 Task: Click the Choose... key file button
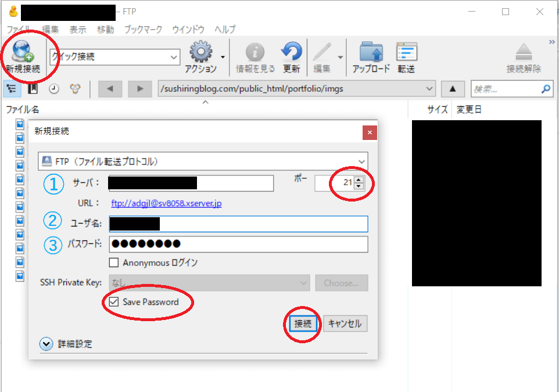click(342, 283)
